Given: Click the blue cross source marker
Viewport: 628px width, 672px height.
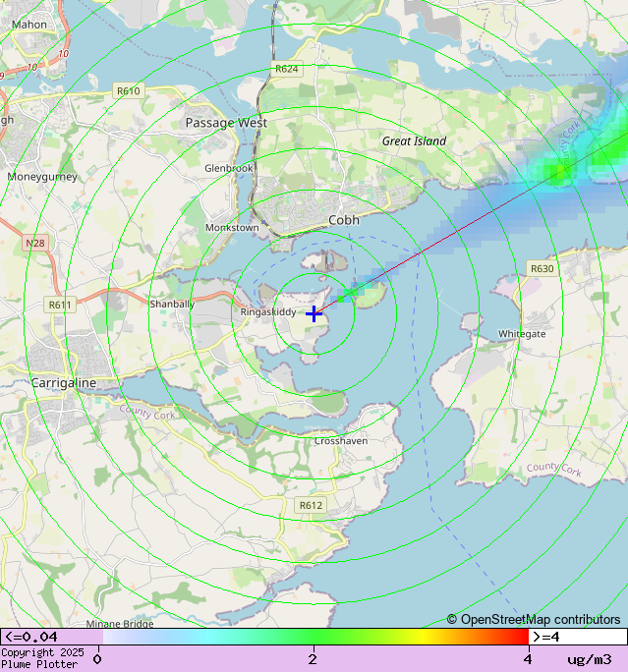Looking at the screenshot, I should tap(314, 313).
